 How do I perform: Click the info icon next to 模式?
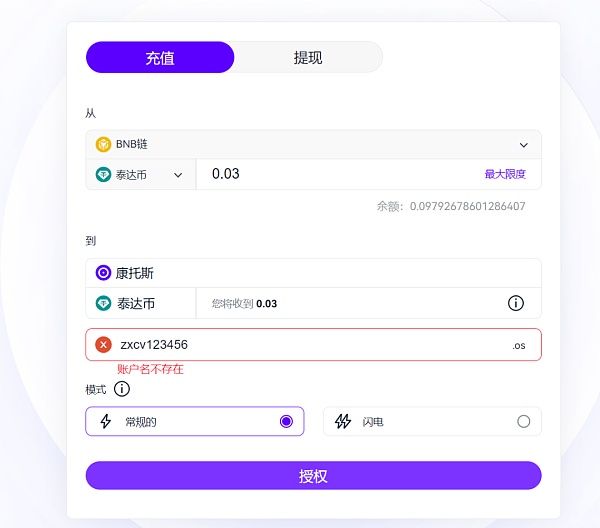(122, 389)
